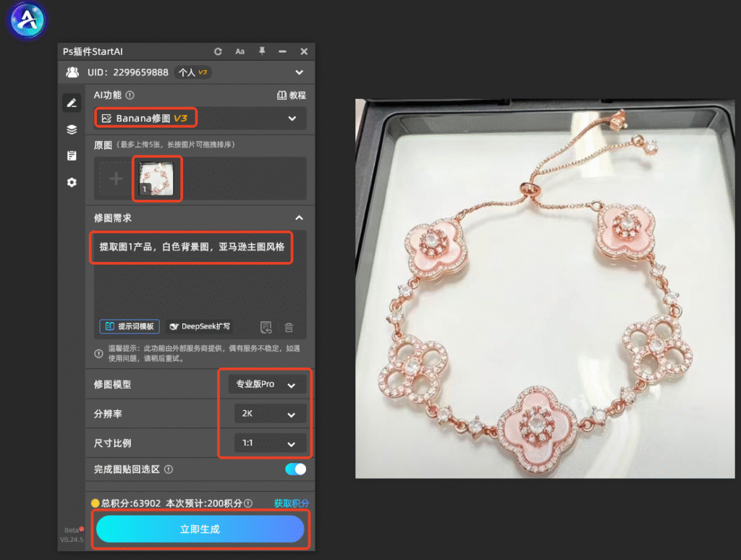Open the 2K resolution dropdown
The width and height of the screenshot is (741, 560).
coord(270,414)
